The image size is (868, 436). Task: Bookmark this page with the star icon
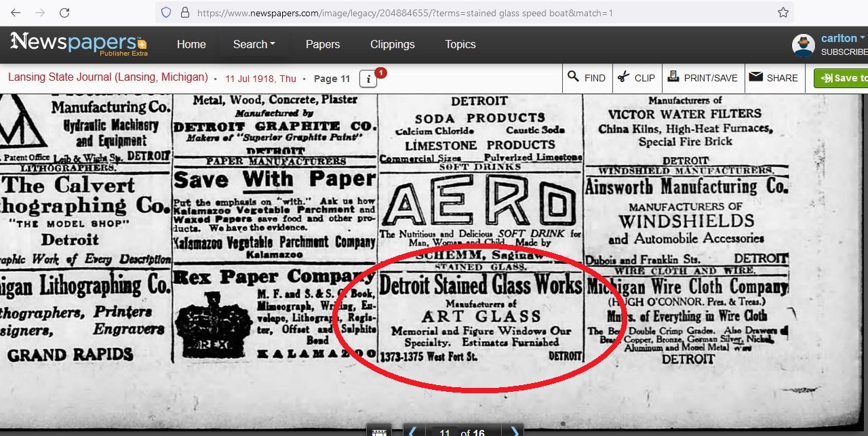tap(783, 13)
